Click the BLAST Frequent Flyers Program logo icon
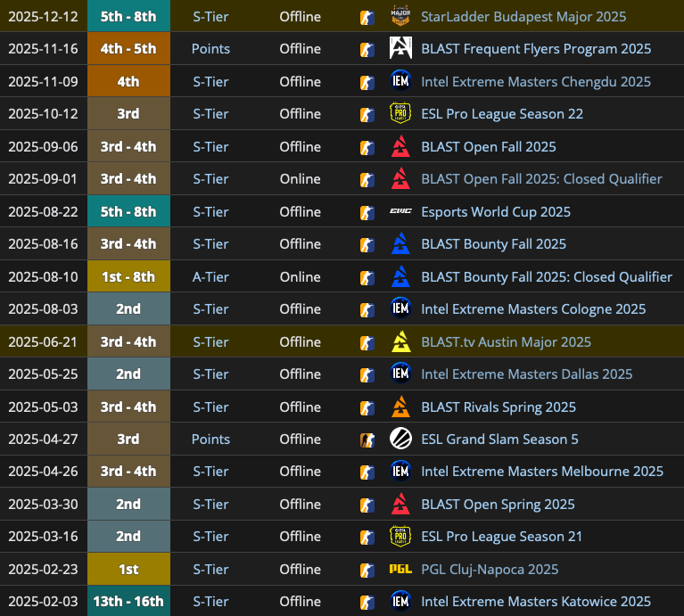This screenshot has height=616, width=684. point(400,48)
